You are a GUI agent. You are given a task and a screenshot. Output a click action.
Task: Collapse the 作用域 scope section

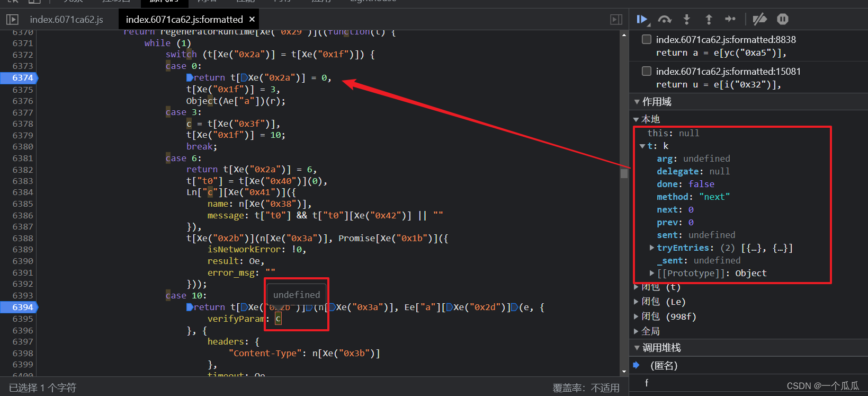pos(637,102)
